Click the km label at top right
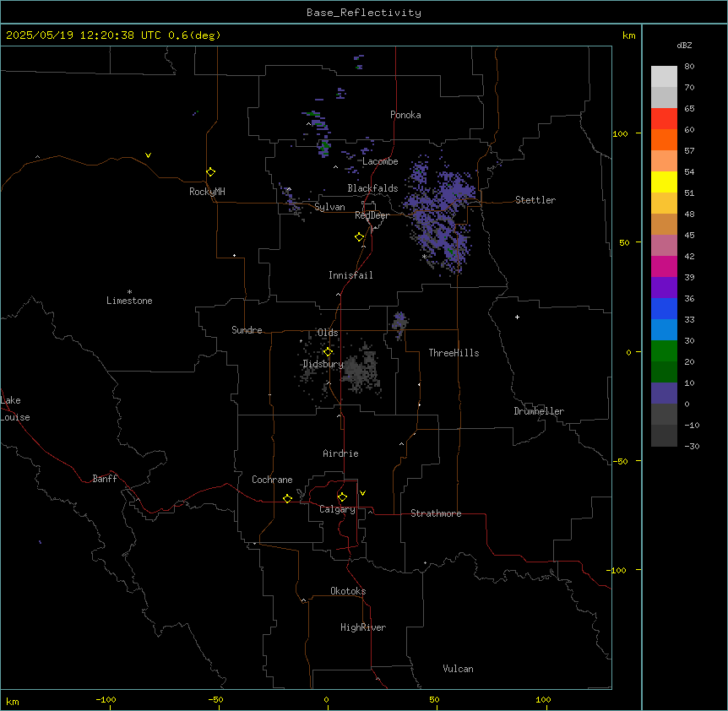Image resolution: width=728 pixels, height=711 pixels. 628,35
